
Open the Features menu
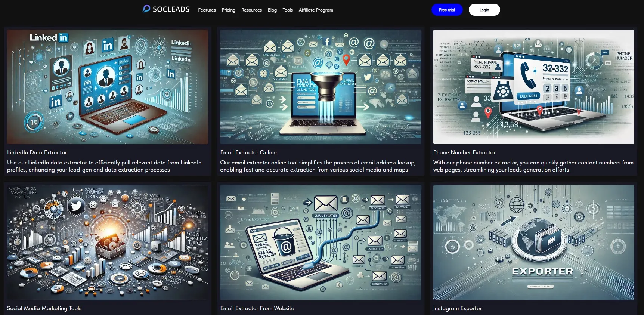(207, 10)
